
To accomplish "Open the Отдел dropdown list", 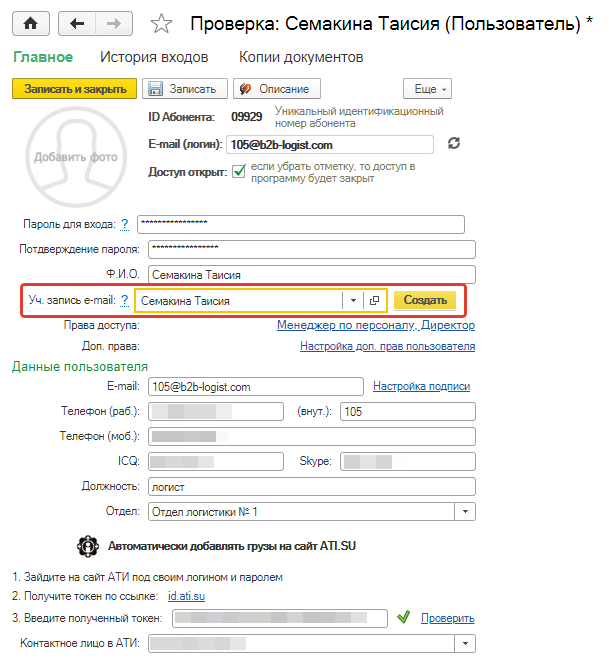I will tap(465, 511).
